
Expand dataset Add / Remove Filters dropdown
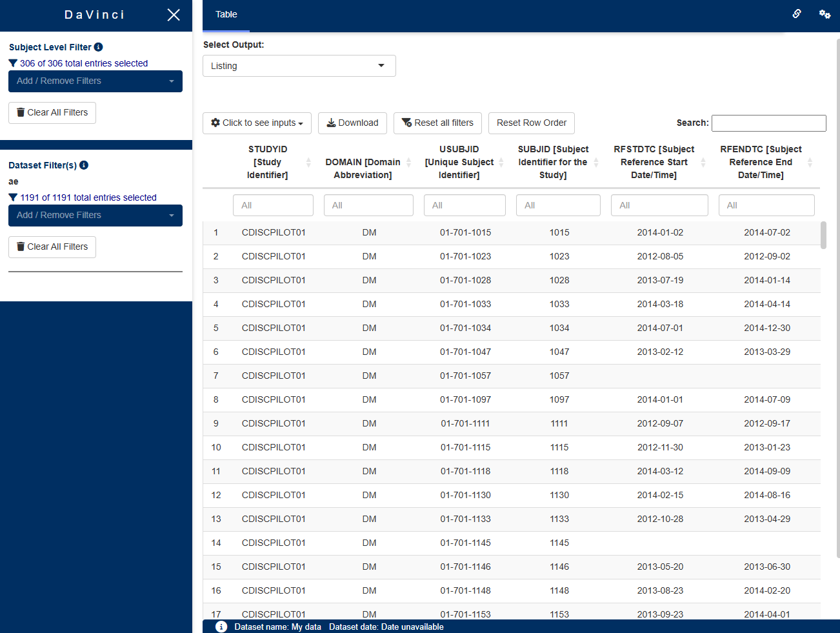[x=95, y=216]
